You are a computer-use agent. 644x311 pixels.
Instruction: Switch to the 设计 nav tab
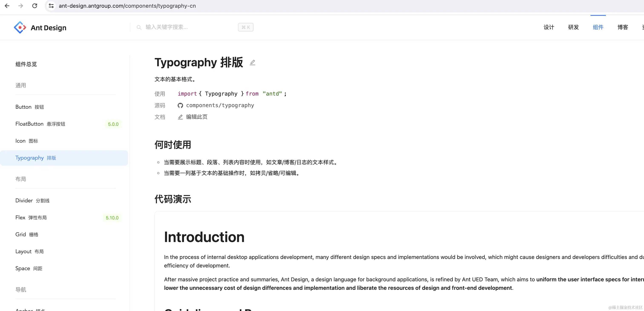point(549,27)
